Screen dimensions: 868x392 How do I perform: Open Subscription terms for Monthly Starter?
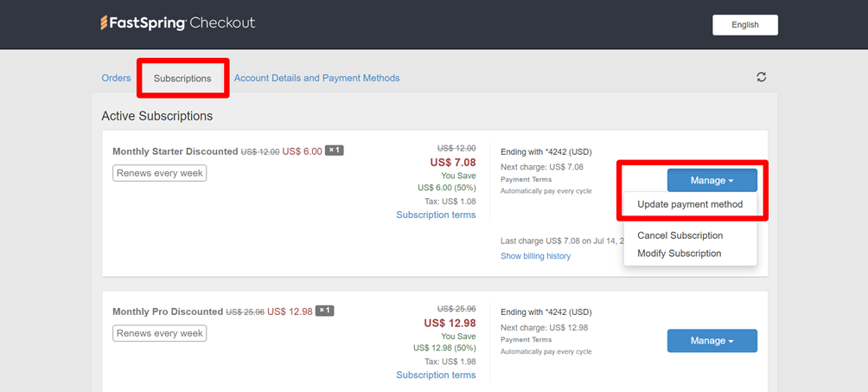[x=436, y=215]
